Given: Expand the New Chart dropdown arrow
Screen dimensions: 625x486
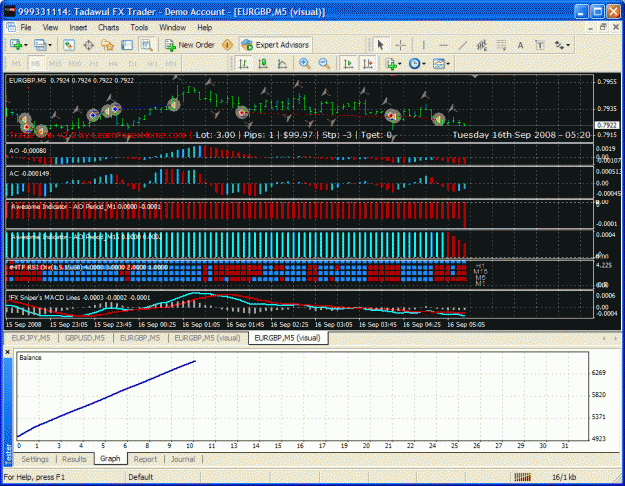Looking at the screenshot, I should click(26, 45).
